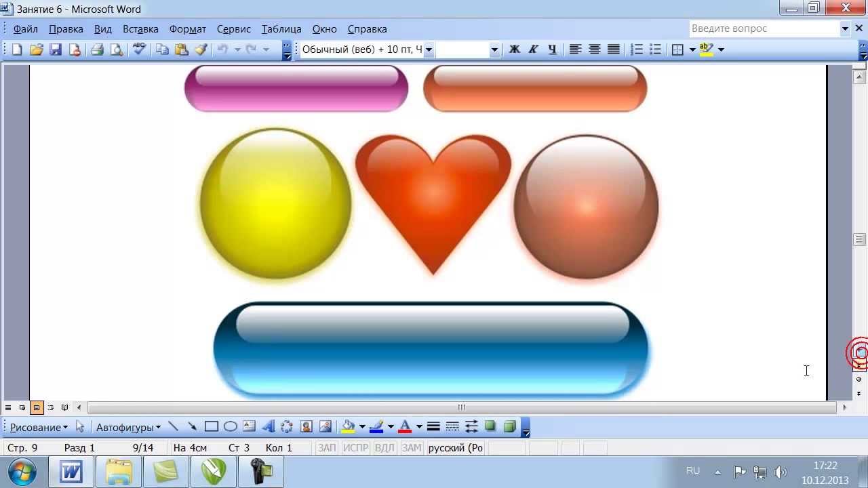
Task: Toggle underline Ч formatting
Action: coord(552,49)
